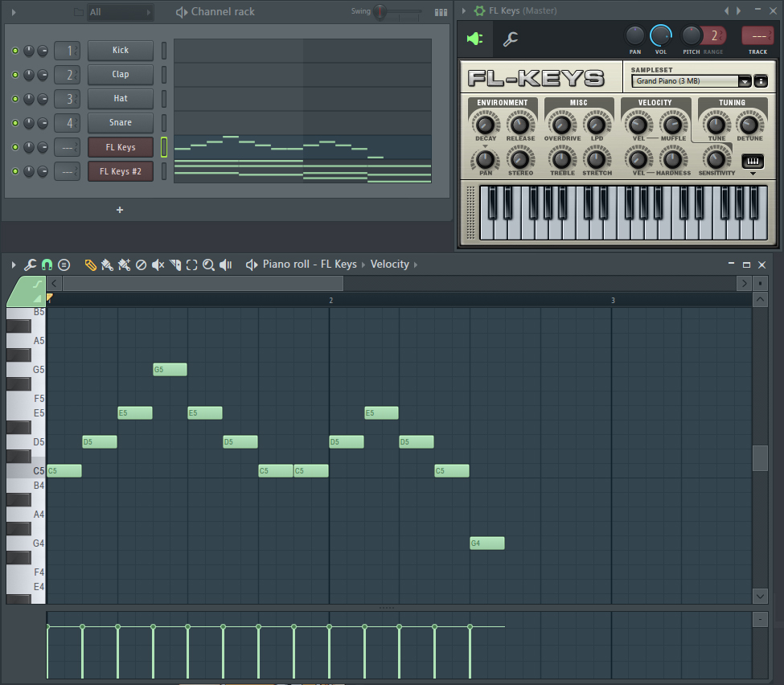Click the folder icon in Channel rack header

point(79,12)
